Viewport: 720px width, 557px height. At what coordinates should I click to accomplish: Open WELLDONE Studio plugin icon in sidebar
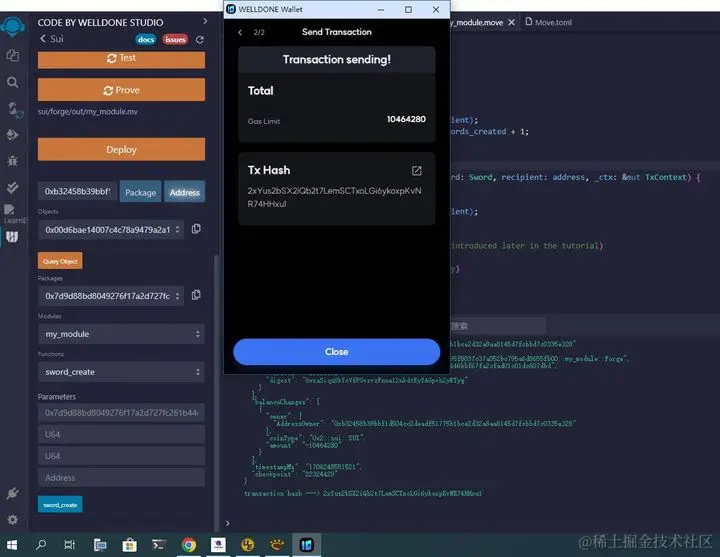tap(12, 237)
